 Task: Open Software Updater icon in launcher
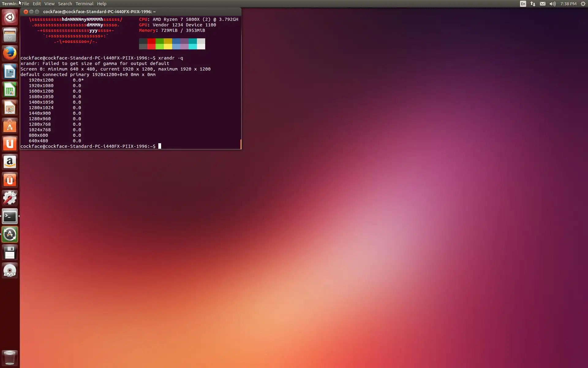pos(10,235)
